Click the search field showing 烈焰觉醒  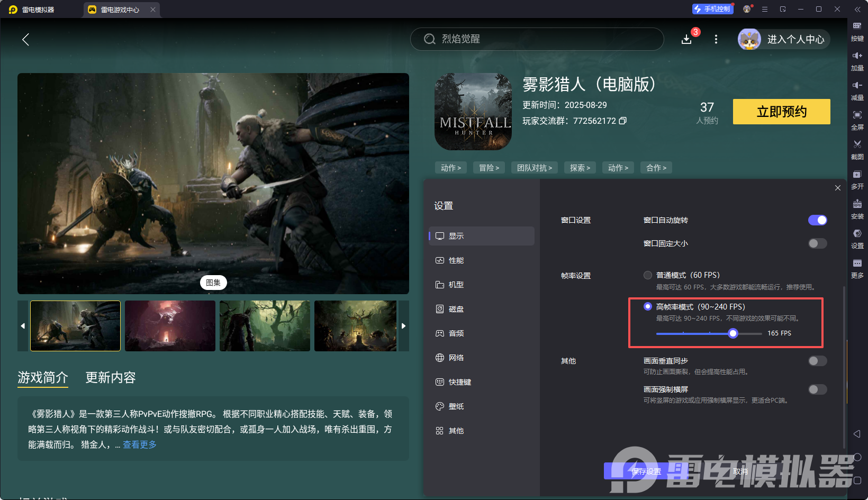point(537,39)
